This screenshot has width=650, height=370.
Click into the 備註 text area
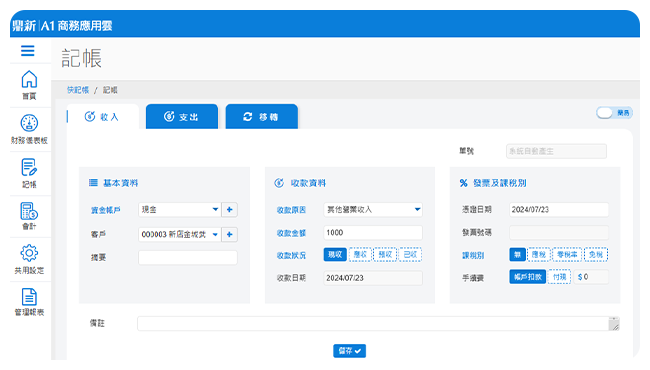coord(378,324)
